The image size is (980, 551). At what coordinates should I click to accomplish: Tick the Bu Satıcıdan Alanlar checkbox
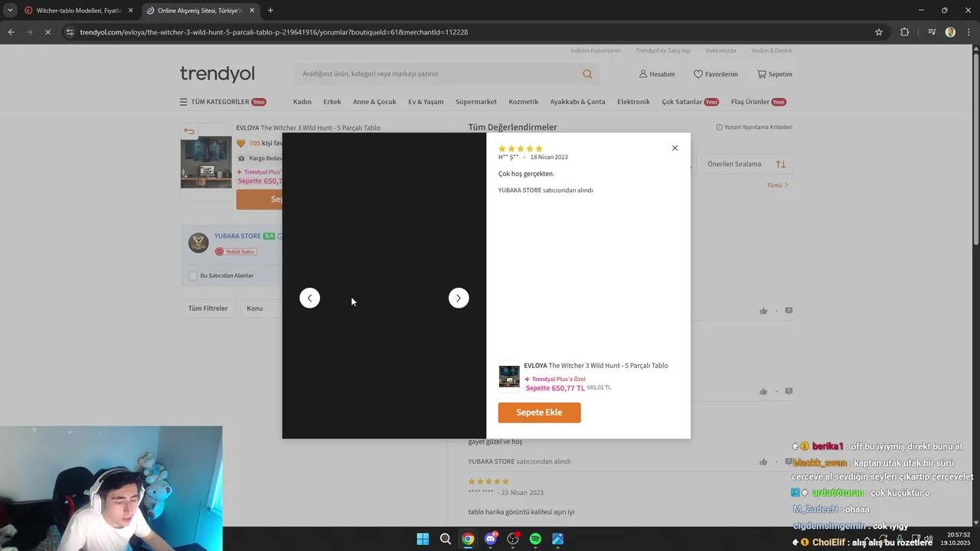tap(193, 275)
